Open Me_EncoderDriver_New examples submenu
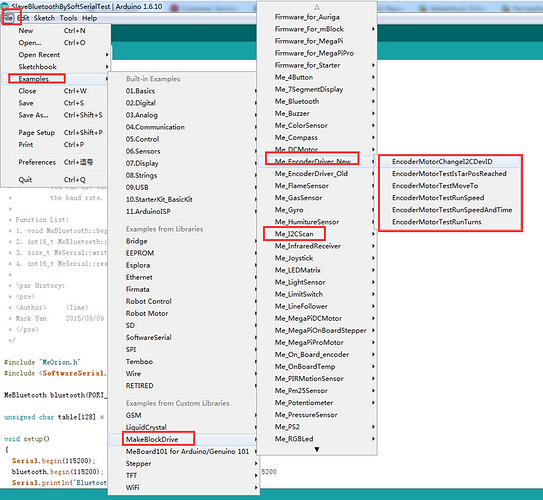This screenshot has height=500, width=543. 317,161
